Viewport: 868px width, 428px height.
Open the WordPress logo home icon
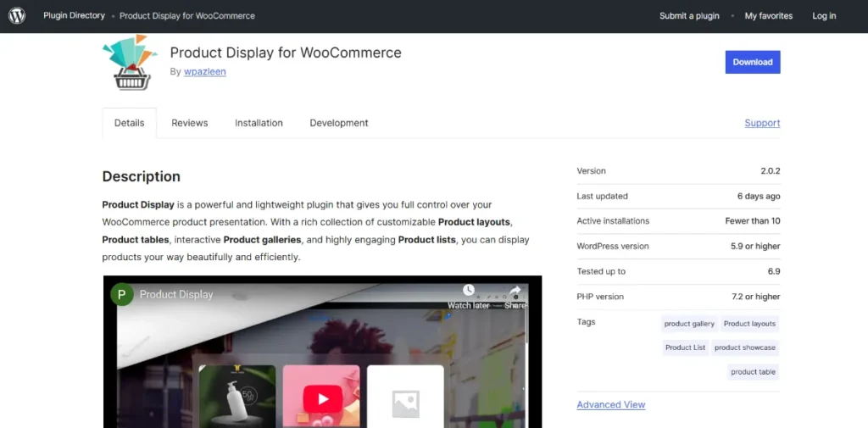point(17,16)
